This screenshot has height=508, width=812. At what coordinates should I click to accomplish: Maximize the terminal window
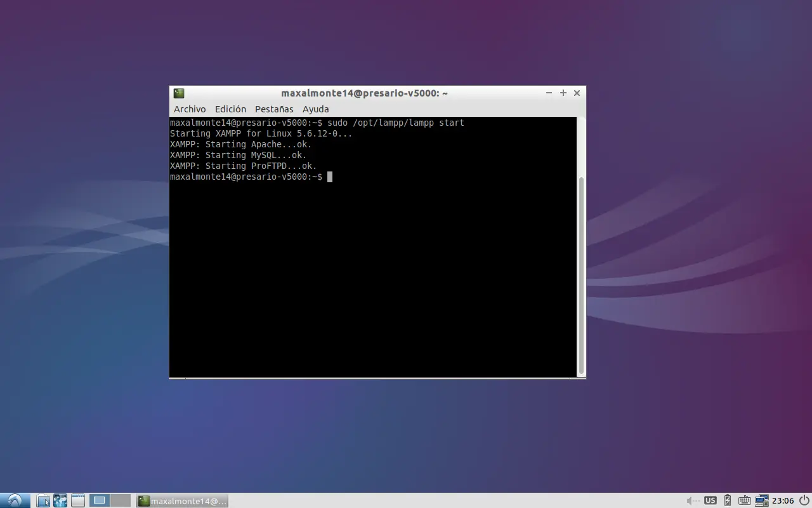(x=563, y=93)
